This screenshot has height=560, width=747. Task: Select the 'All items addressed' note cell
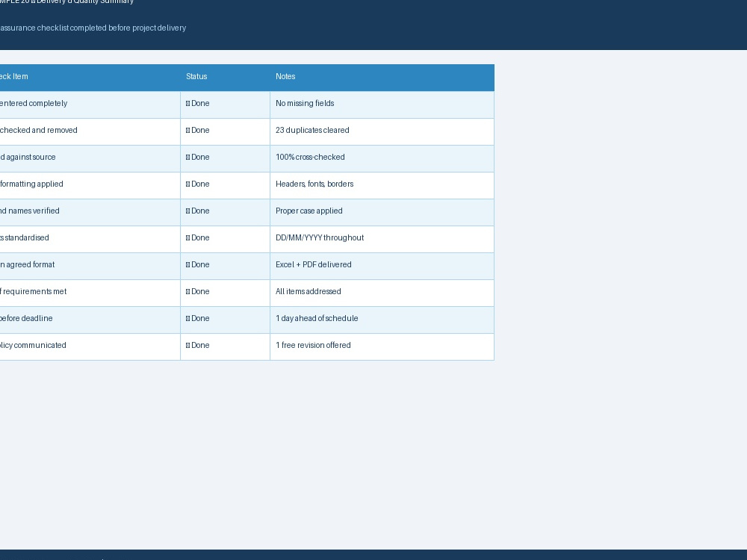pyautogui.click(x=382, y=293)
